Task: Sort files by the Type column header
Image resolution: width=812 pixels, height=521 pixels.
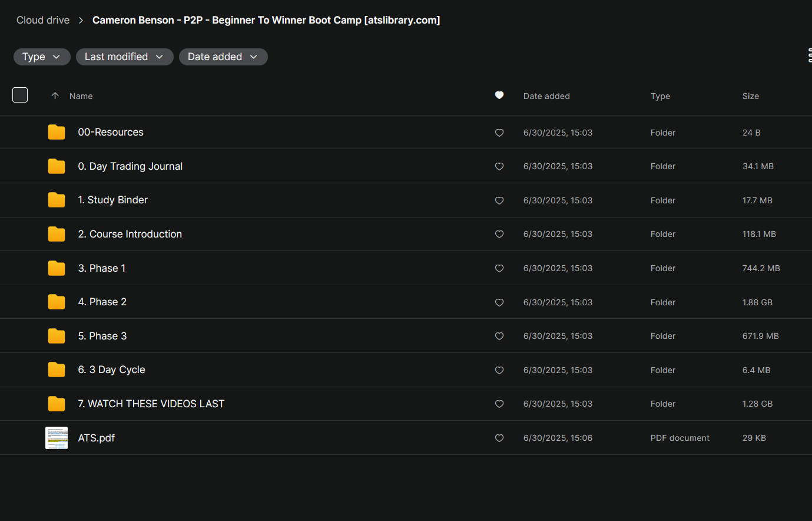Action: (x=660, y=96)
